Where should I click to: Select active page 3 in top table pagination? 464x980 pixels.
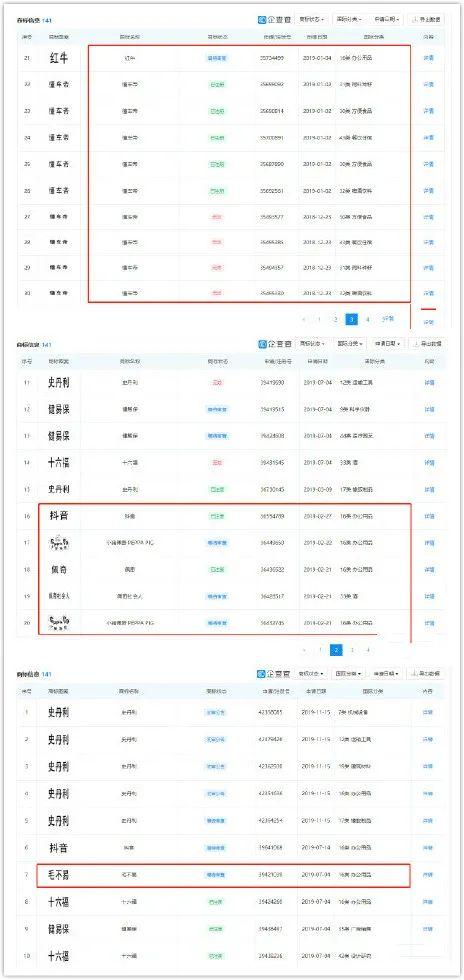(352, 319)
